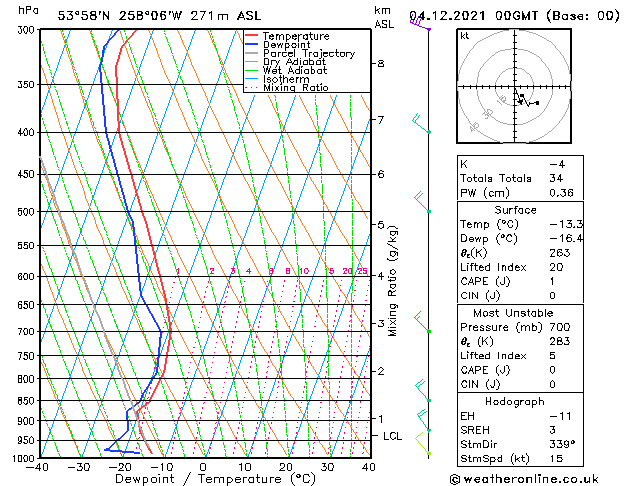Viewport: 629px width, 486px height.
Task: Click the wind barb at 400 hPa
Action: coord(421,124)
